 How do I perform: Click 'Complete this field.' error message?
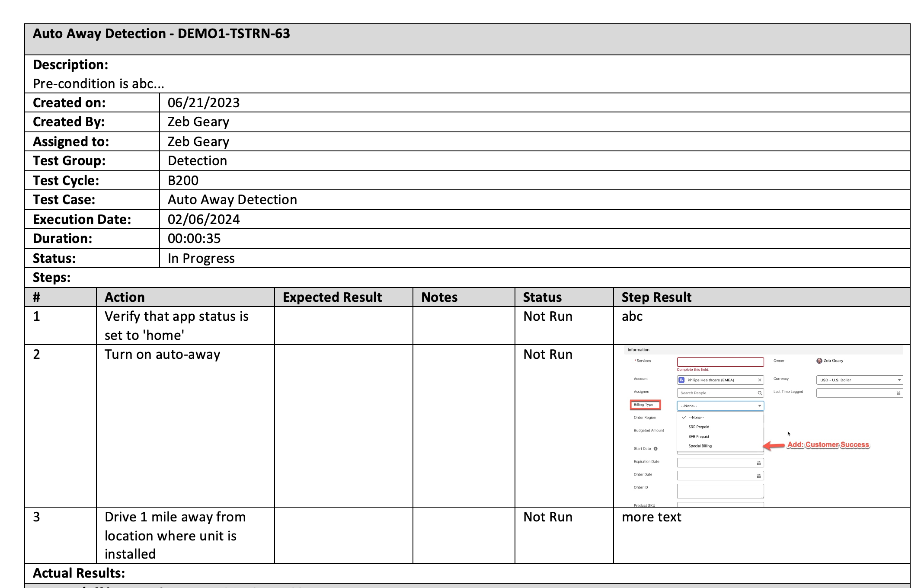coord(693,370)
